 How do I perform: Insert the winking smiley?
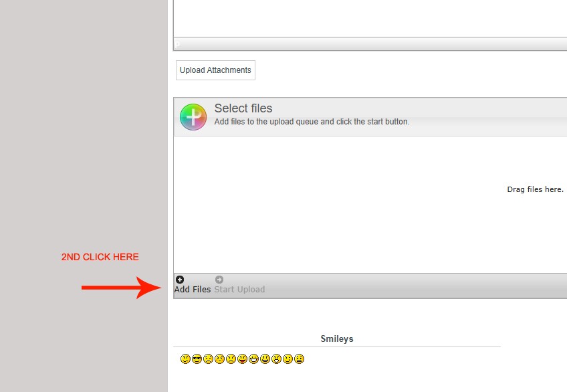(288, 359)
